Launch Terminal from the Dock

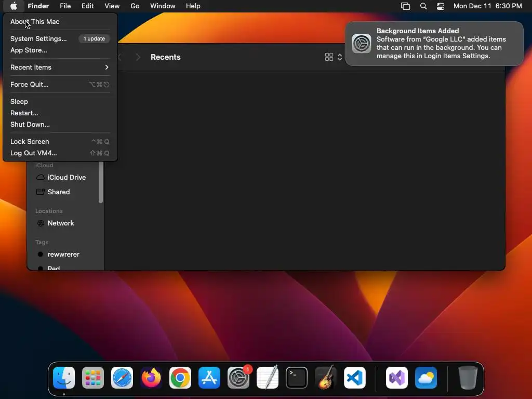coord(297,378)
